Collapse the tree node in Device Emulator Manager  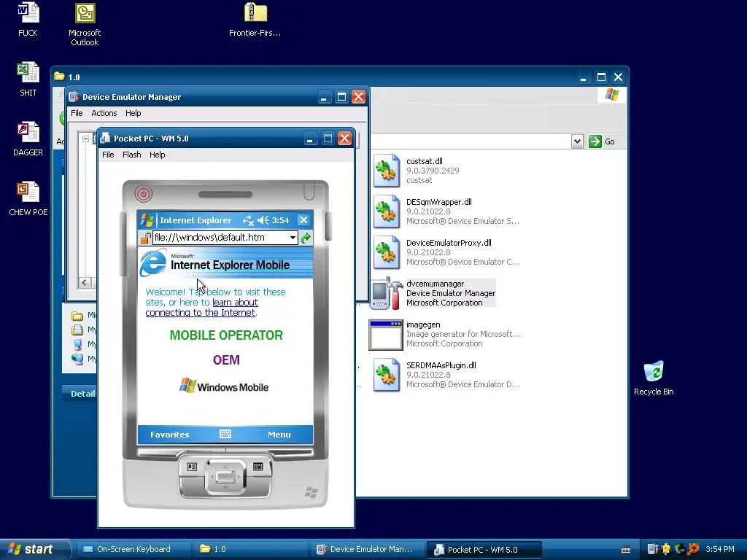(85, 139)
